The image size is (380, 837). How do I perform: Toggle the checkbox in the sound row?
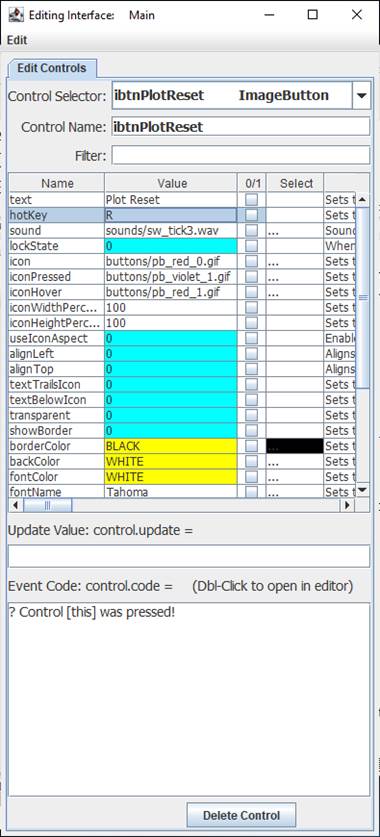[251, 231]
